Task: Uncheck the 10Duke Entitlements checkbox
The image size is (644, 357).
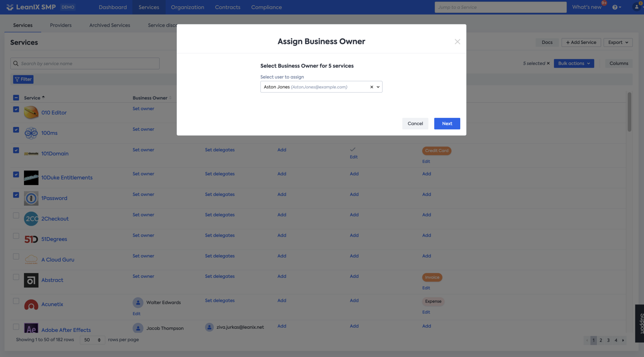Action: [16, 174]
